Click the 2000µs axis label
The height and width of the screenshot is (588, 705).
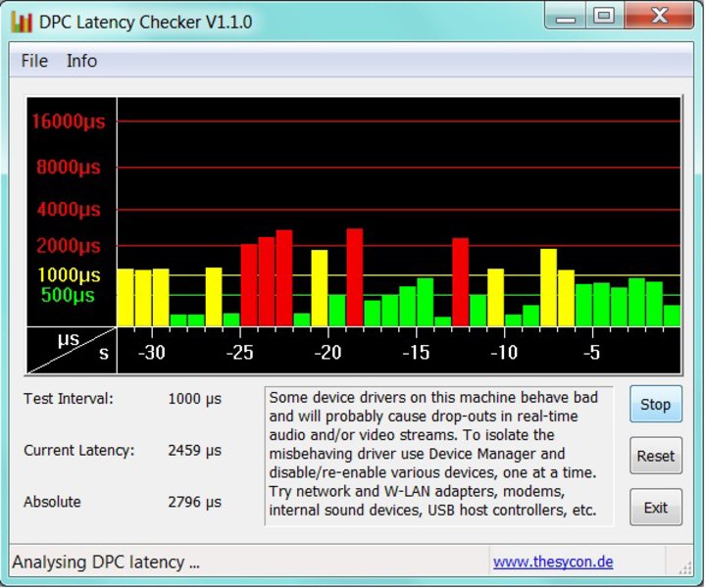tap(69, 246)
